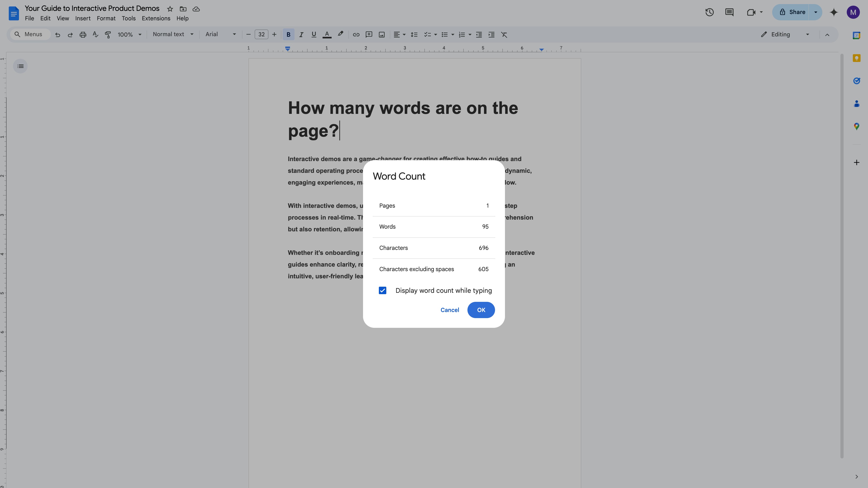
Task: Star the document
Action: [170, 9]
